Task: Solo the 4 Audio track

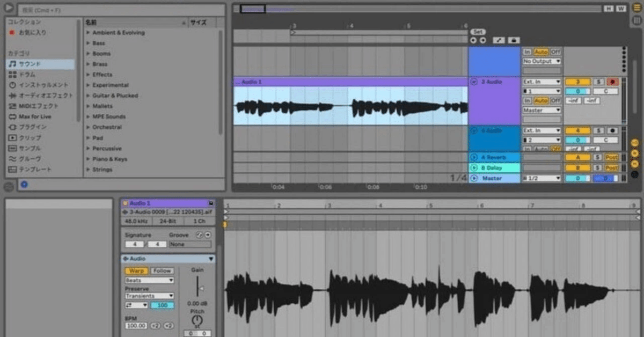Action: tap(598, 131)
